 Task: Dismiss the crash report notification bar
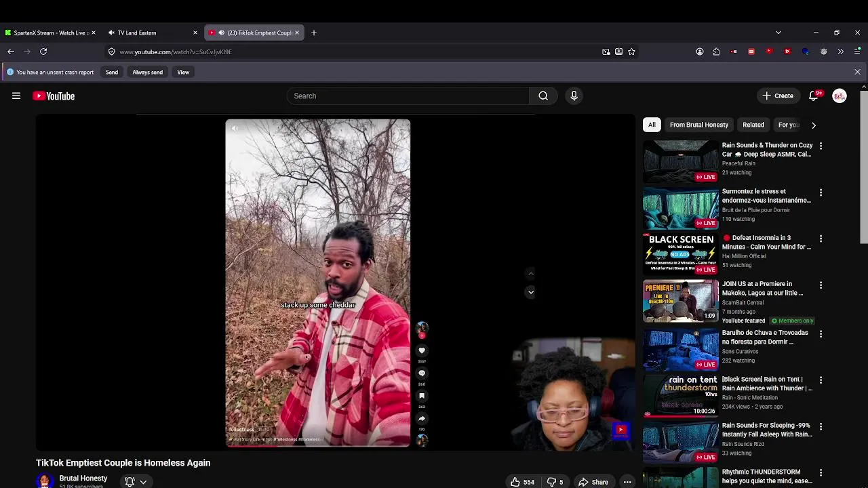click(857, 72)
